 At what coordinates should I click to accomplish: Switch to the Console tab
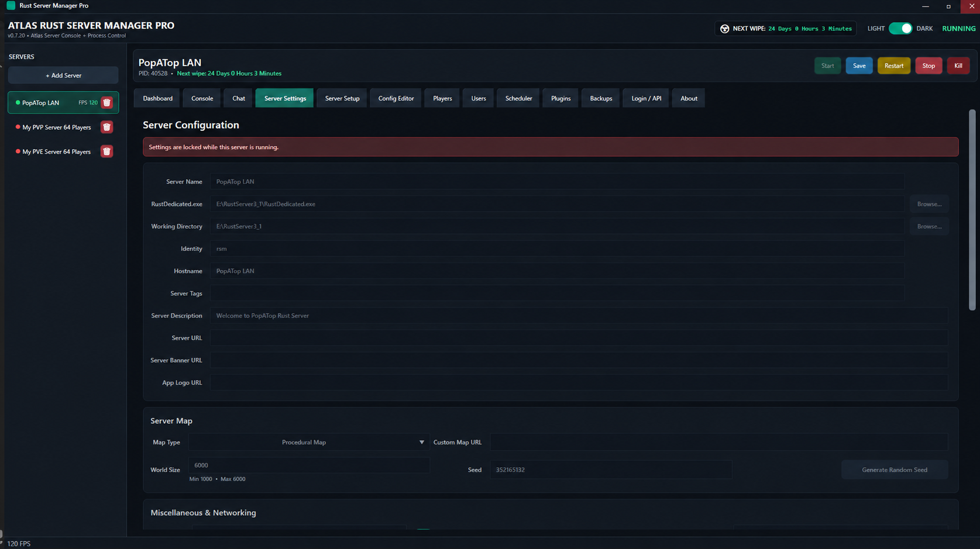pos(202,98)
